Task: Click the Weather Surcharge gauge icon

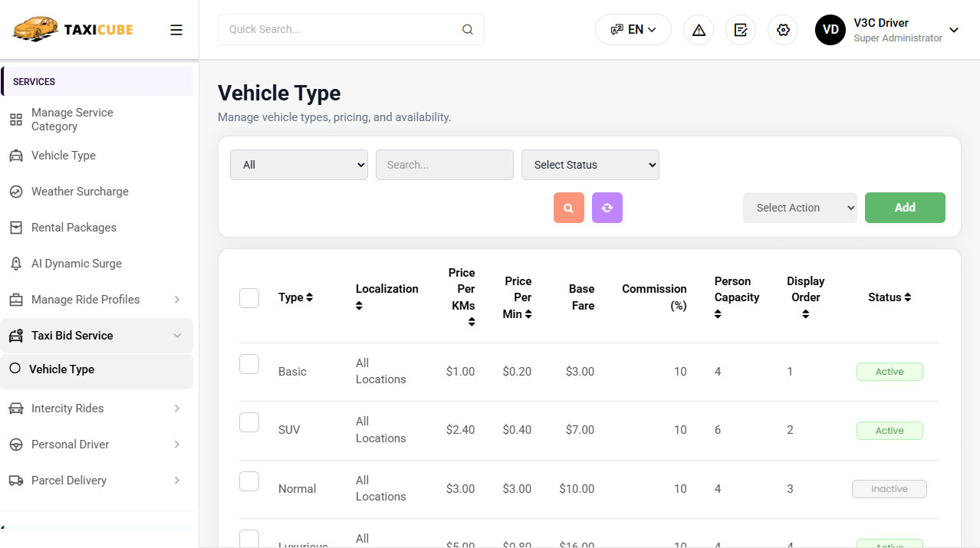Action: 15,192
